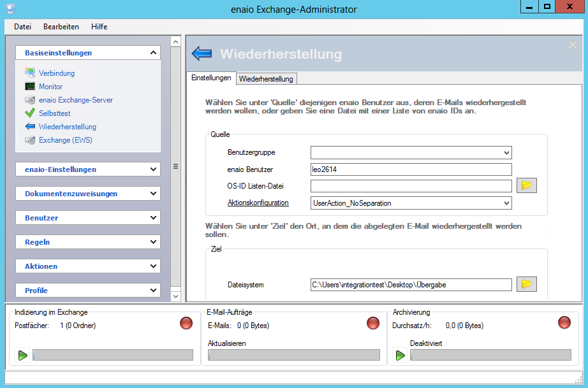
Task: Click the Indizierung im Exchange progress bar
Action: pos(113,355)
